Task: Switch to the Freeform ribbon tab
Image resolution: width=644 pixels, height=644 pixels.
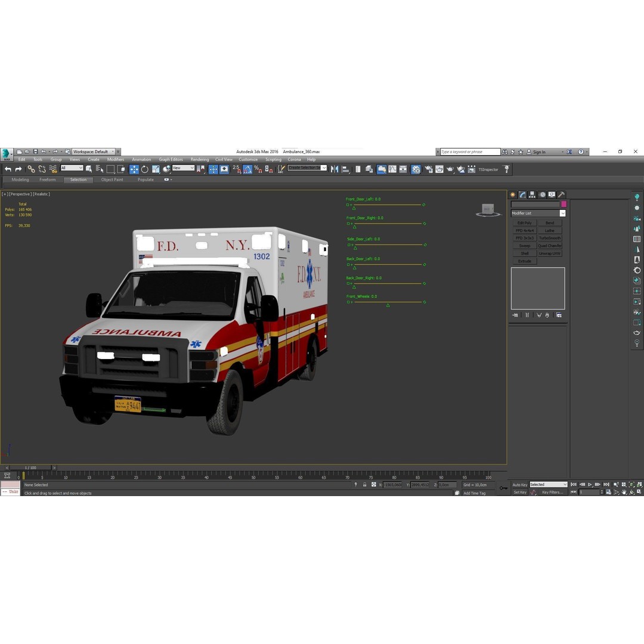Action: (x=48, y=179)
